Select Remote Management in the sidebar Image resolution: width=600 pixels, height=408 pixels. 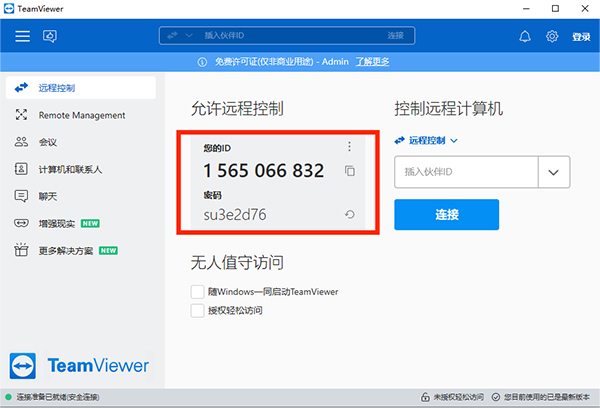tap(81, 115)
